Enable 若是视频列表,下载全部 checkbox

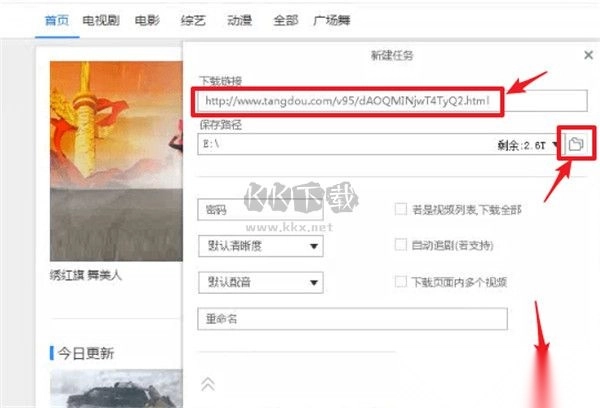pos(401,209)
